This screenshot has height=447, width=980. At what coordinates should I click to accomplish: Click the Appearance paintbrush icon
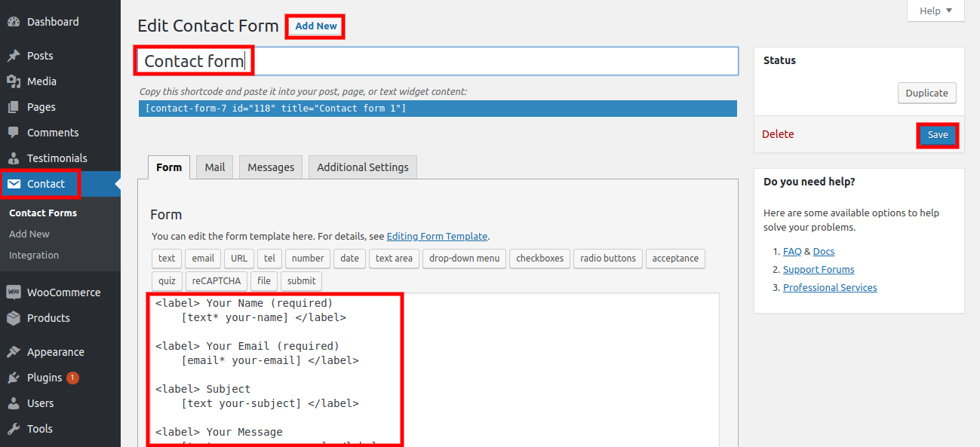(14, 352)
